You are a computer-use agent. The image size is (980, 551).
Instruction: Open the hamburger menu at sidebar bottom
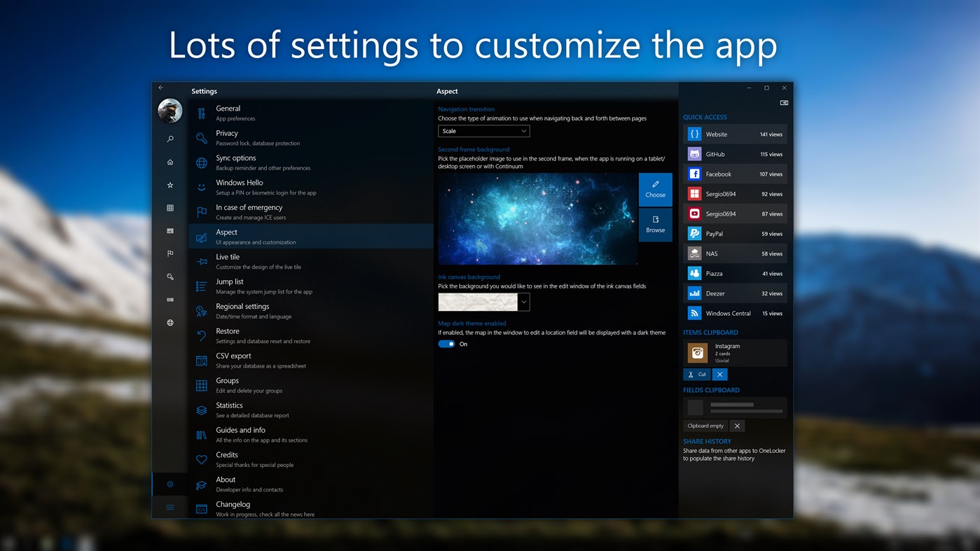pyautogui.click(x=170, y=507)
